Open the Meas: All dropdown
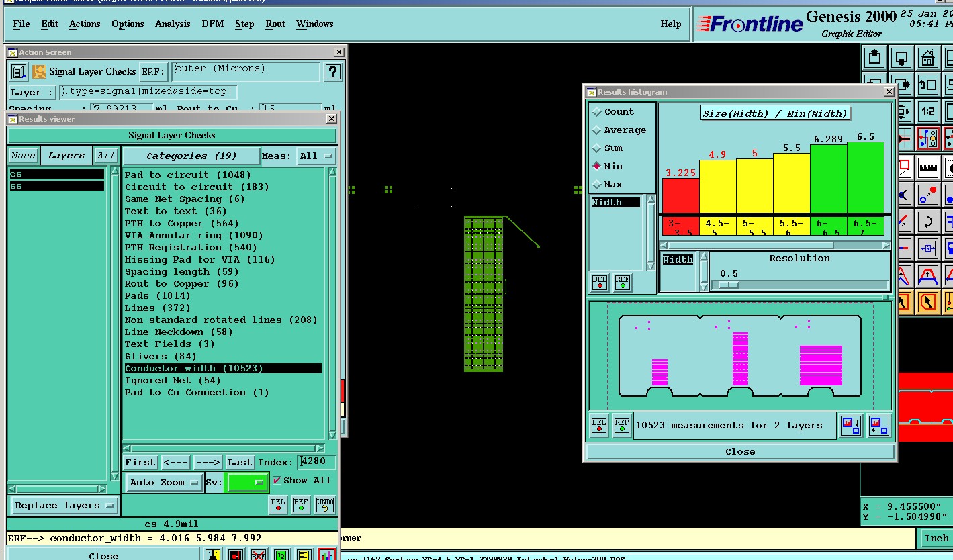The width and height of the screenshot is (953, 560). click(316, 156)
